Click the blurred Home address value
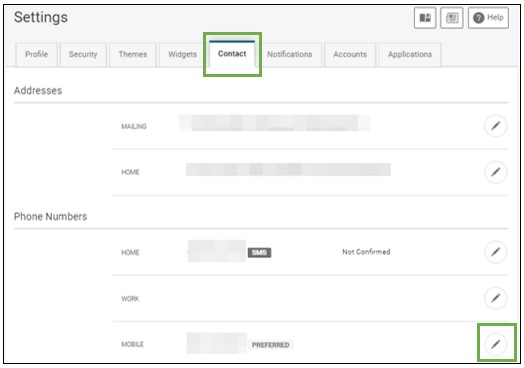The height and width of the screenshot is (368, 524). click(288, 169)
